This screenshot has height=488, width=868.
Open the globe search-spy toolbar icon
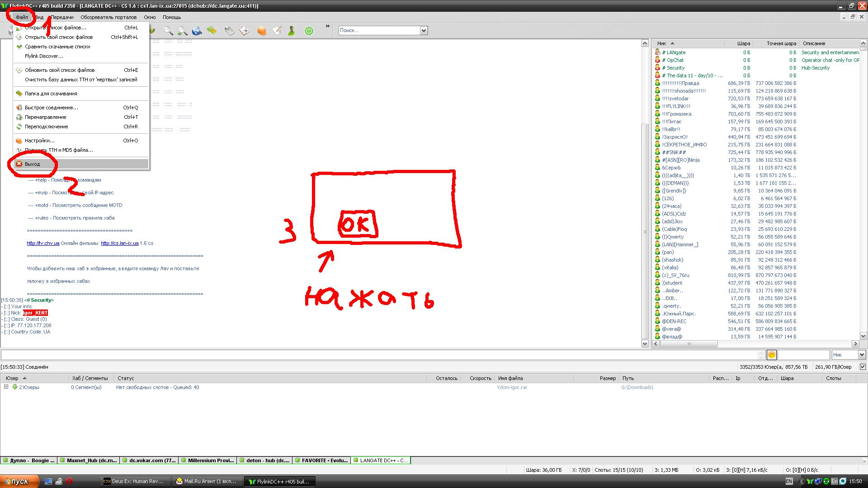(x=197, y=31)
